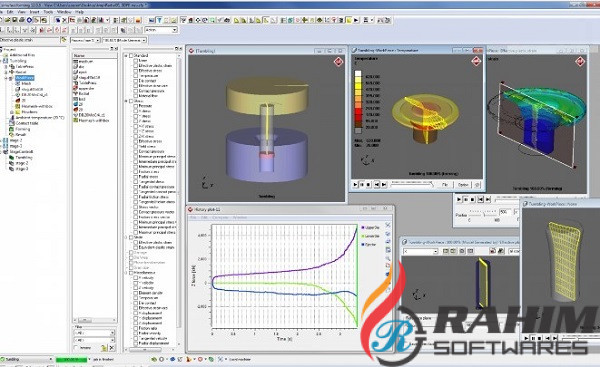Select the Contact table tree item
Image resolution: width=600 pixels, height=367 pixels.
(x=27, y=123)
